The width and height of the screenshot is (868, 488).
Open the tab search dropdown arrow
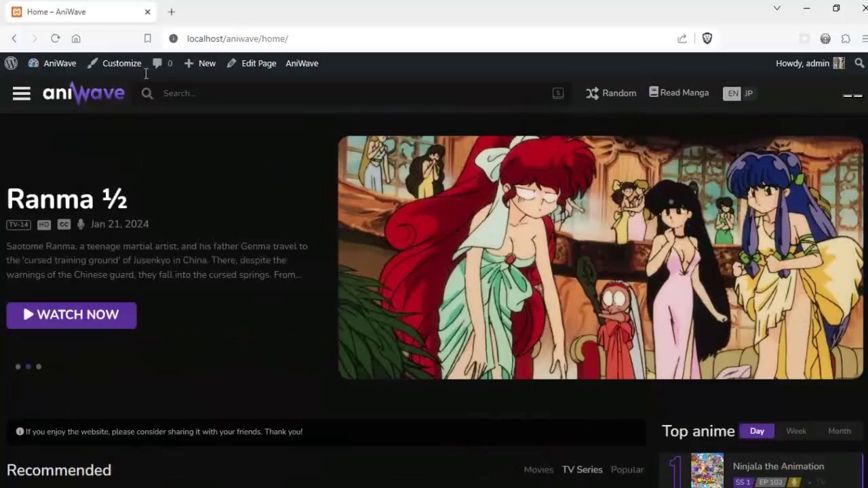[777, 8]
